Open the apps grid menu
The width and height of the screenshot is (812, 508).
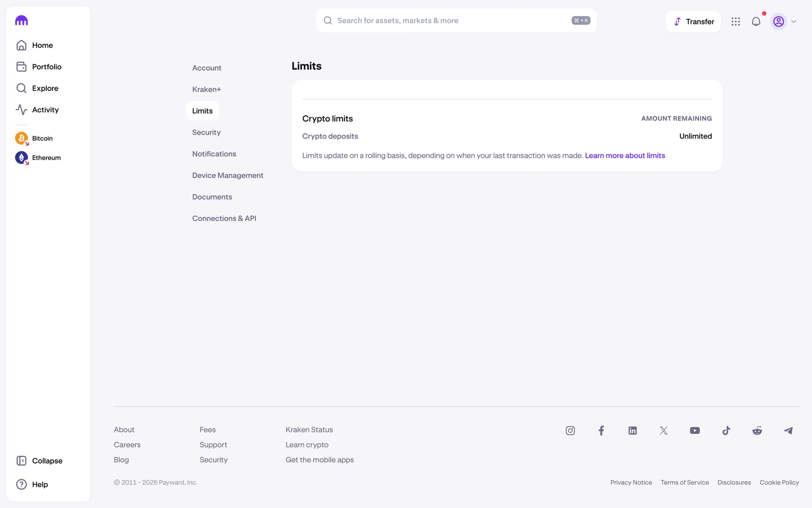pyautogui.click(x=735, y=22)
